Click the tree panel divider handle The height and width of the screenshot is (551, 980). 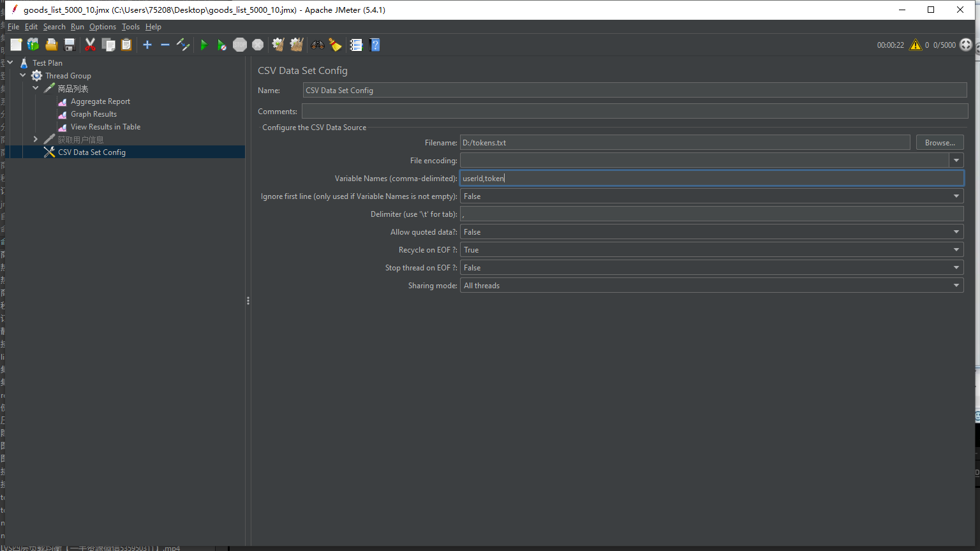(248, 300)
